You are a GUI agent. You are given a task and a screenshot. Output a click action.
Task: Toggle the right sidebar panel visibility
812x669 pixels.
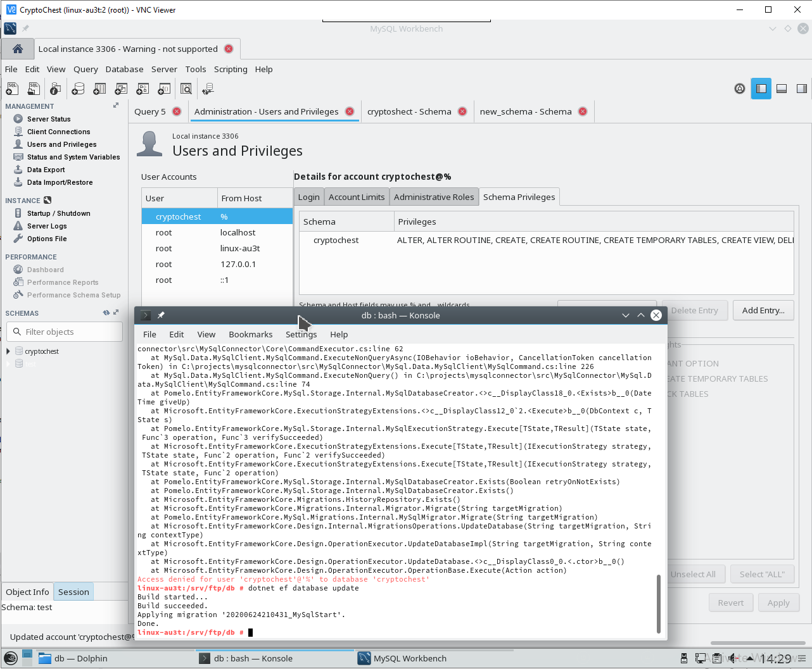pyautogui.click(x=802, y=89)
